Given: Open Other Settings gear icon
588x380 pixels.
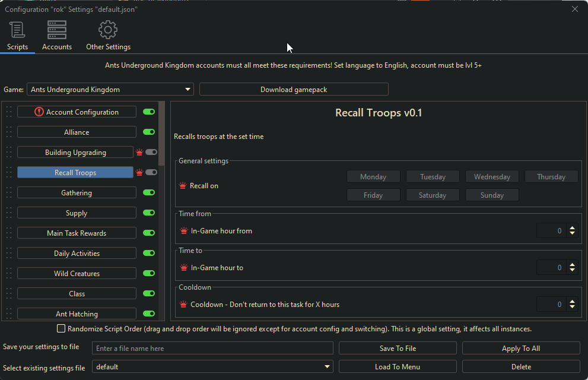Looking at the screenshot, I should pyautogui.click(x=108, y=30).
